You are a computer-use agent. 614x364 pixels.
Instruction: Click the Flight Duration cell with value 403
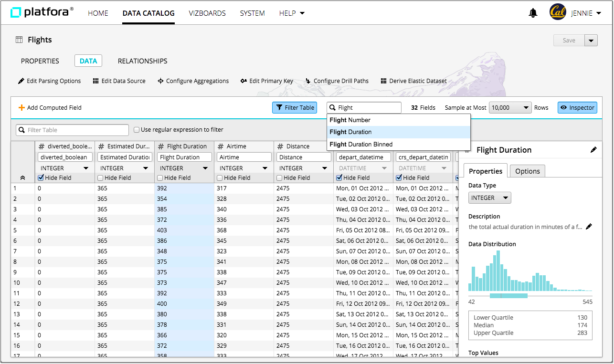(x=184, y=230)
